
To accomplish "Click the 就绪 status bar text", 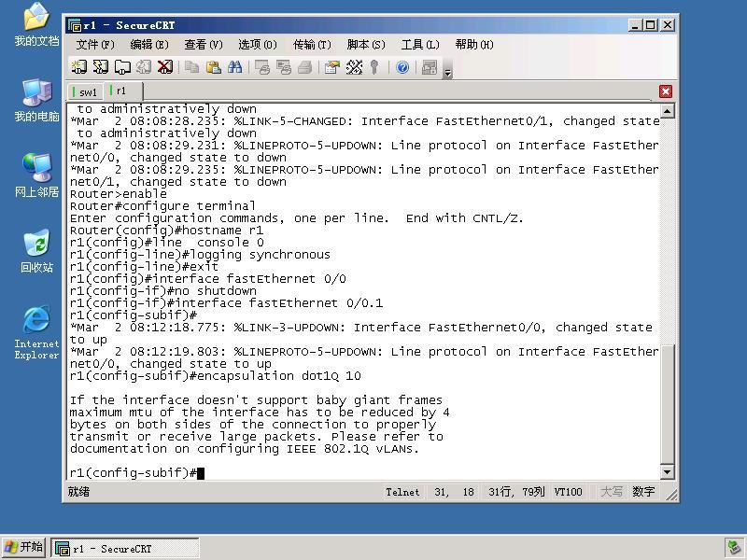I will (x=78, y=492).
